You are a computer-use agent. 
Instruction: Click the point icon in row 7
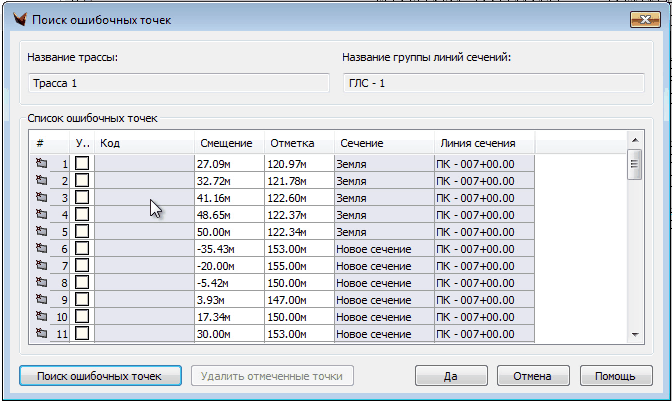click(42, 265)
